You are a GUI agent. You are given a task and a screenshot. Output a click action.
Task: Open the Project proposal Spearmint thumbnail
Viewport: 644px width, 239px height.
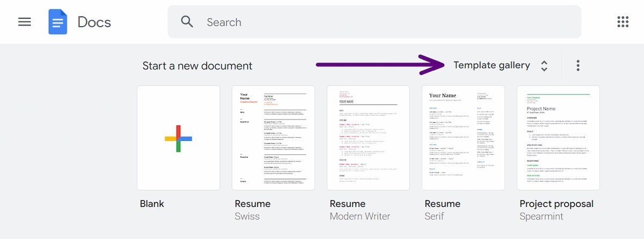click(x=559, y=138)
